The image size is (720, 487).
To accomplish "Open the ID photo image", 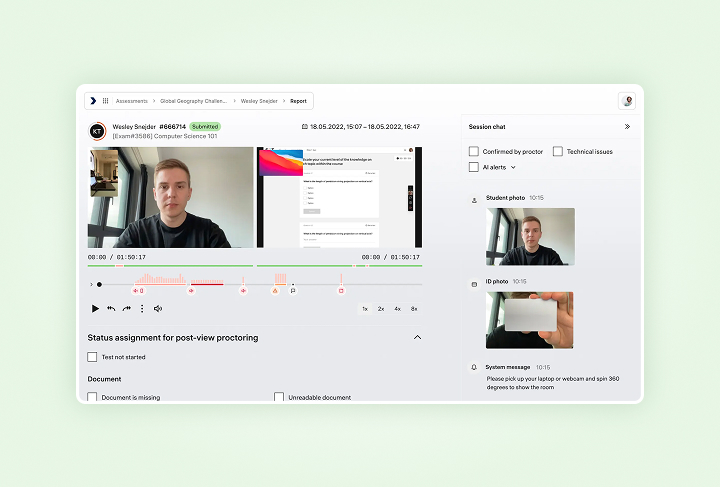I will 529,320.
